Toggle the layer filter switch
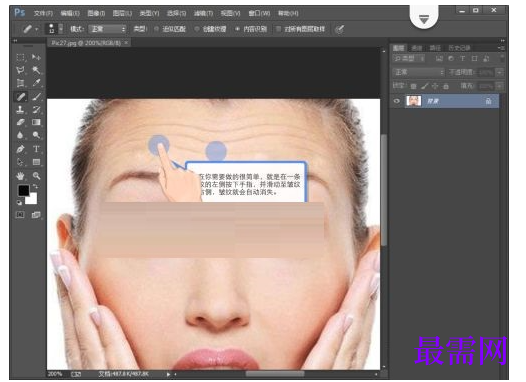Screen dimensions: 526x382 tap(502, 59)
